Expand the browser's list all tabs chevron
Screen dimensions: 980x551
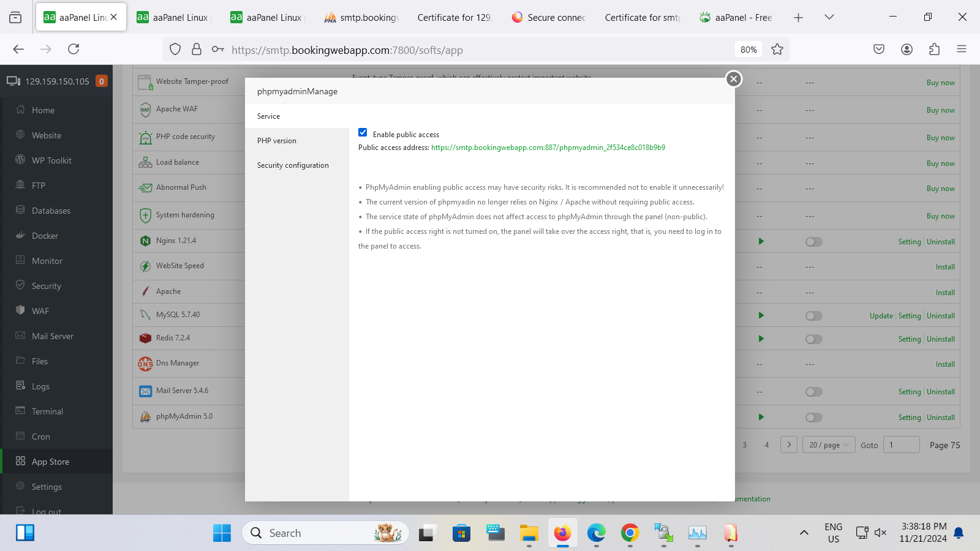(x=829, y=17)
